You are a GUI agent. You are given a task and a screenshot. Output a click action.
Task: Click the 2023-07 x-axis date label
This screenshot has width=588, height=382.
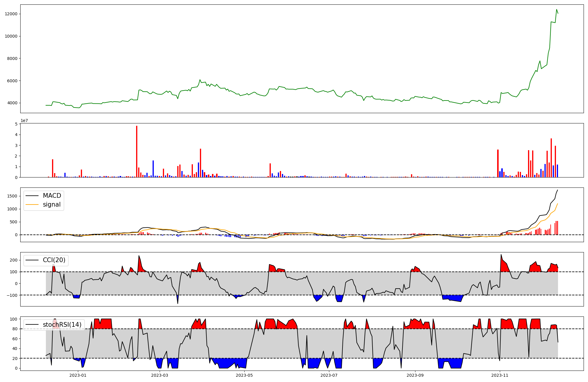click(329, 375)
